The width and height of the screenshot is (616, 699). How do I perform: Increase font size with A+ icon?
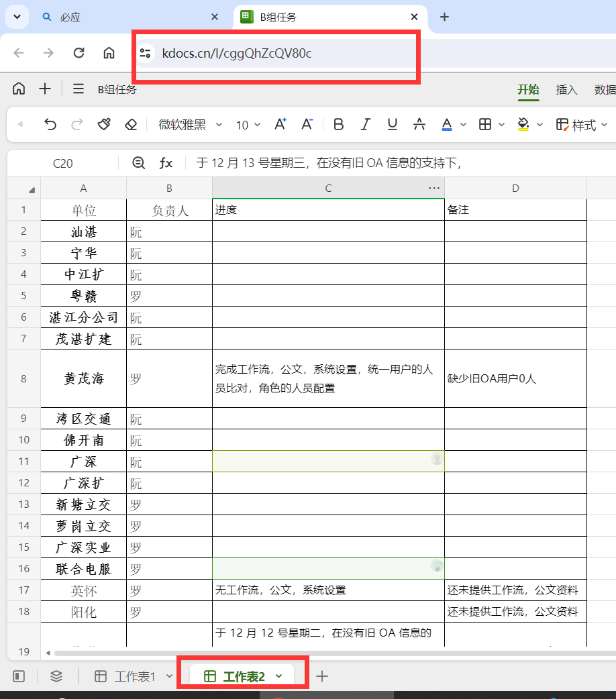[x=280, y=124]
